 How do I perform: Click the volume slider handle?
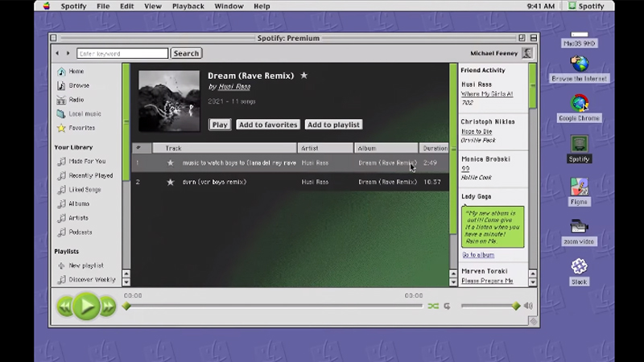pyautogui.click(x=516, y=306)
